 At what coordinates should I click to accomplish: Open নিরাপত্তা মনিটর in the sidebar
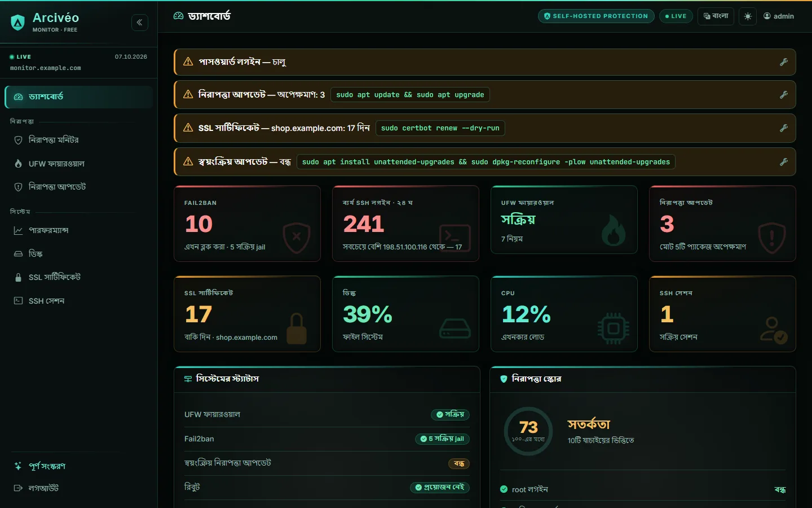pos(79,140)
